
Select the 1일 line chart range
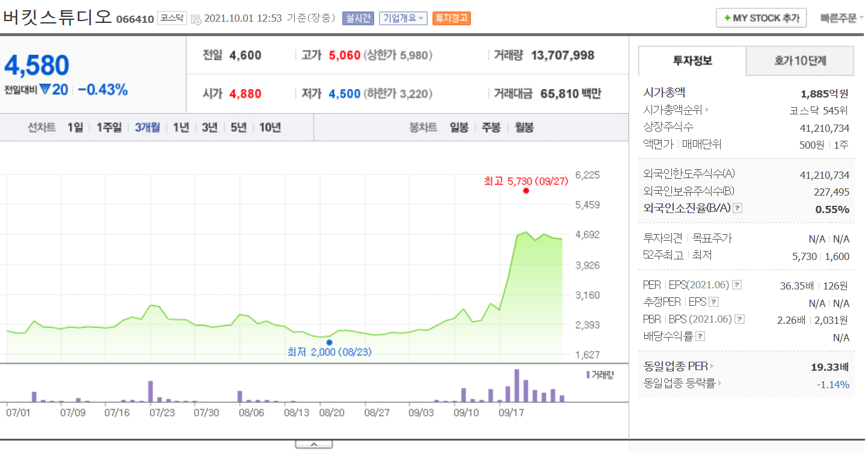click(x=75, y=128)
